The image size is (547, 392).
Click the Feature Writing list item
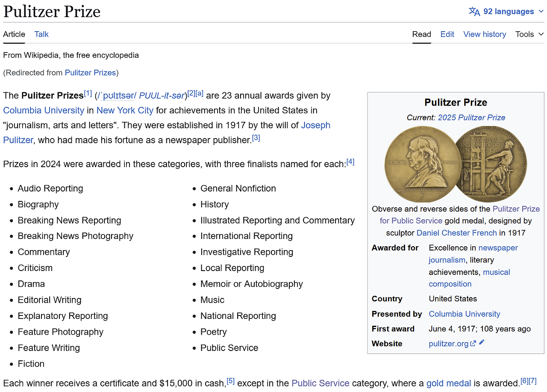click(x=49, y=348)
